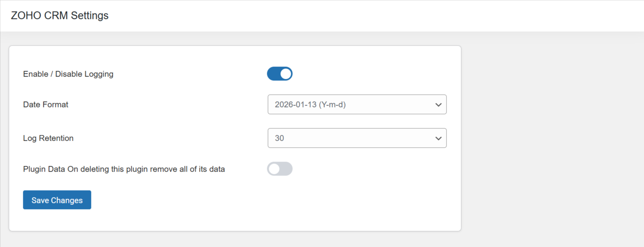644x247 pixels.
Task: Click the ZOHO CRM Settings heading
Action: (60, 15)
